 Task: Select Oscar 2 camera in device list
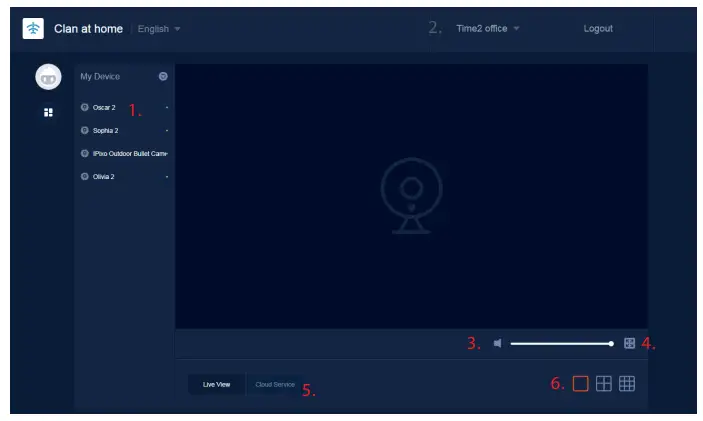coord(104,108)
